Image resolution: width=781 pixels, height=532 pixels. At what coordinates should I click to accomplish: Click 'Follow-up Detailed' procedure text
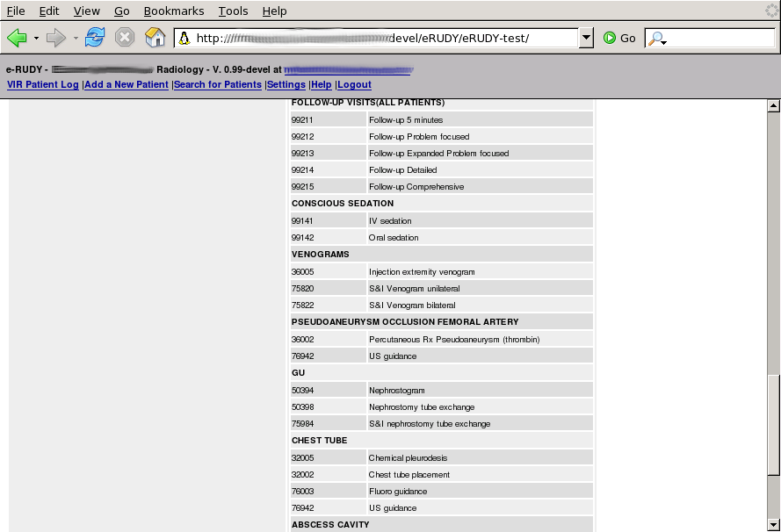pos(403,170)
